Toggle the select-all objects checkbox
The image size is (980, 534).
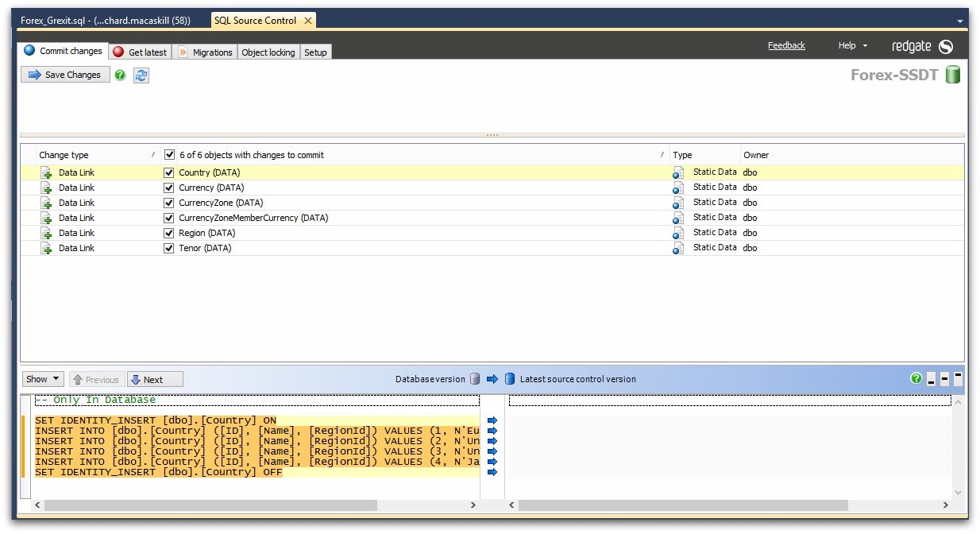[168, 155]
